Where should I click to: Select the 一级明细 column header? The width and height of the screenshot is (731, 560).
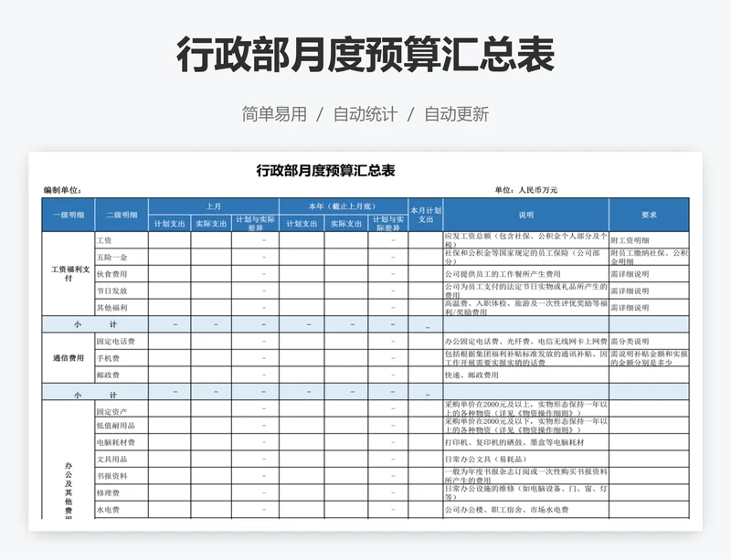coord(68,215)
